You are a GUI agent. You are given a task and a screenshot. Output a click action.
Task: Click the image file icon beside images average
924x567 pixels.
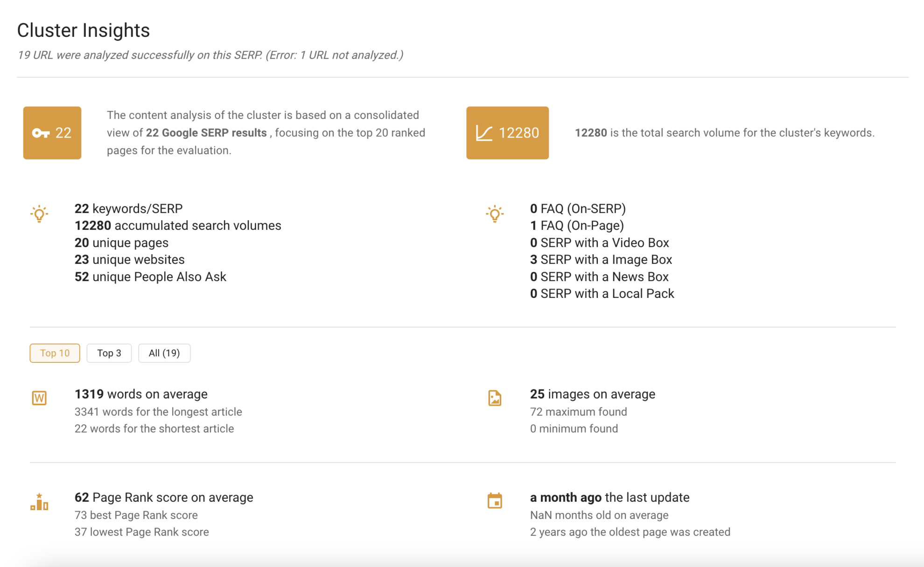495,398
